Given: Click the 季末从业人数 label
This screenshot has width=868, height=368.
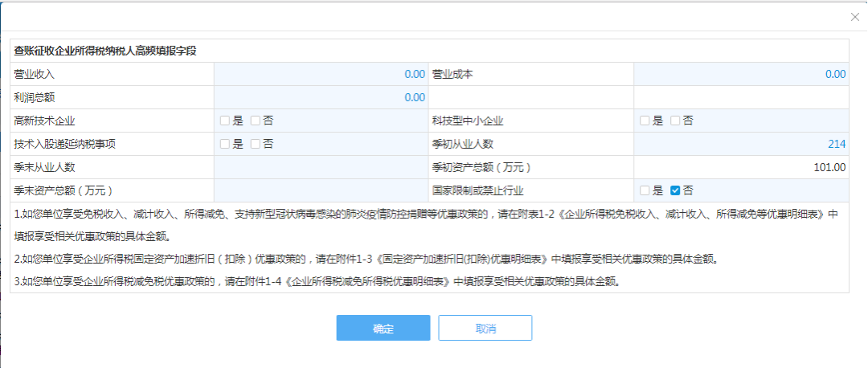Looking at the screenshot, I should (x=45, y=167).
